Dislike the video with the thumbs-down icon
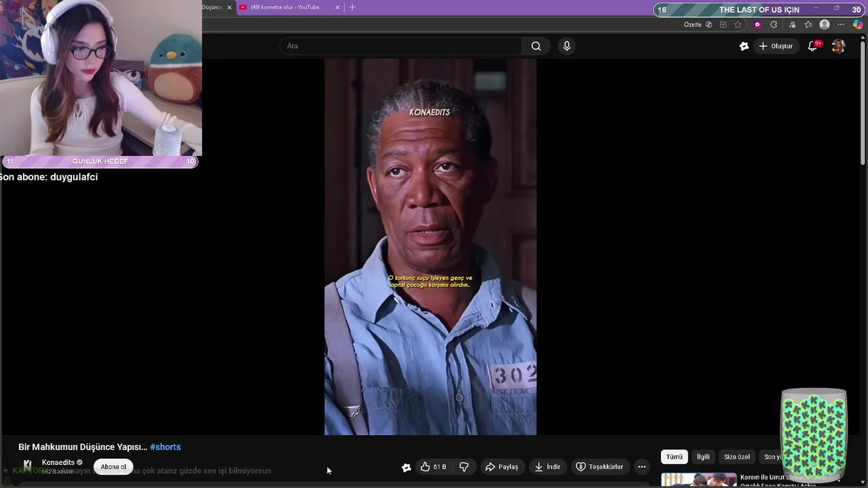This screenshot has height=488, width=868. coord(464,467)
